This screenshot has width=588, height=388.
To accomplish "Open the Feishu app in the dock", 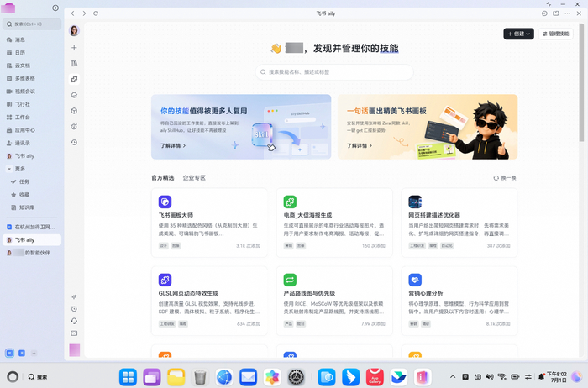I will pos(399,377).
